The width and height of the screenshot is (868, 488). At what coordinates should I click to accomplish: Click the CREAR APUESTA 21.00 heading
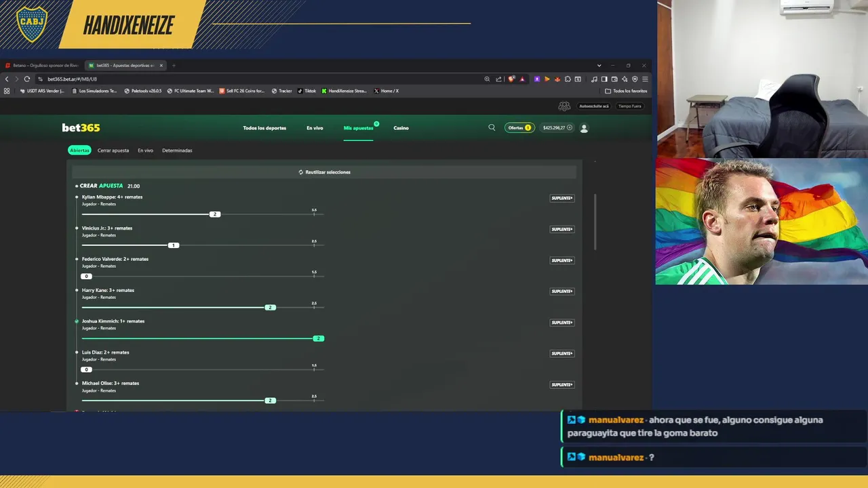pyautogui.click(x=110, y=186)
